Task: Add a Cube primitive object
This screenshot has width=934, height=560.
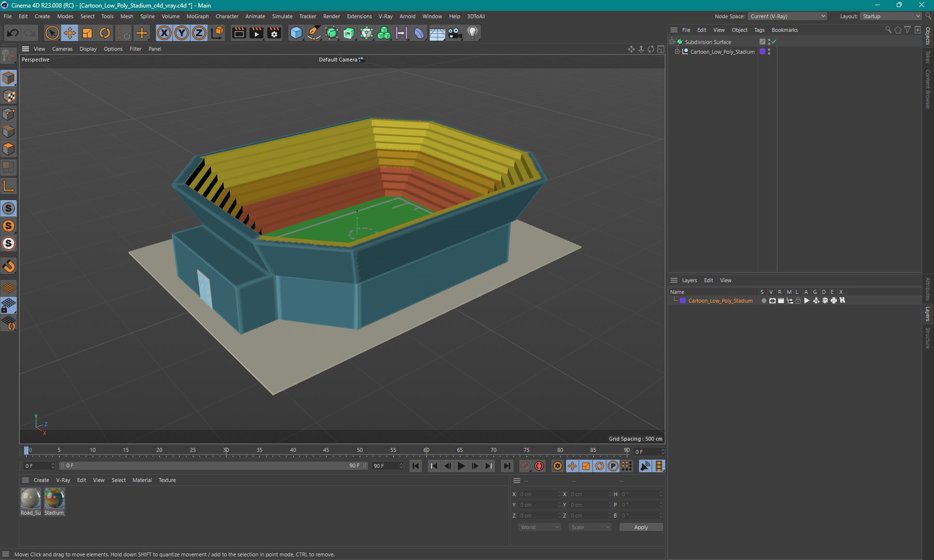Action: coord(296,33)
